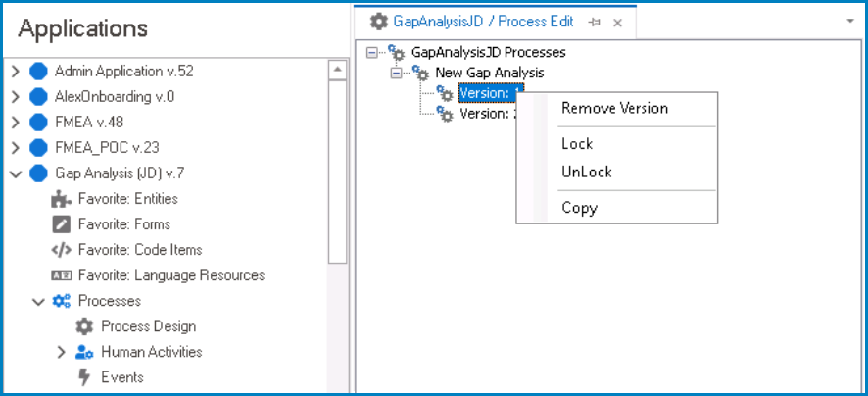Expand the FMEA v.48 application node
This screenshot has width=868, height=396.
[15, 122]
